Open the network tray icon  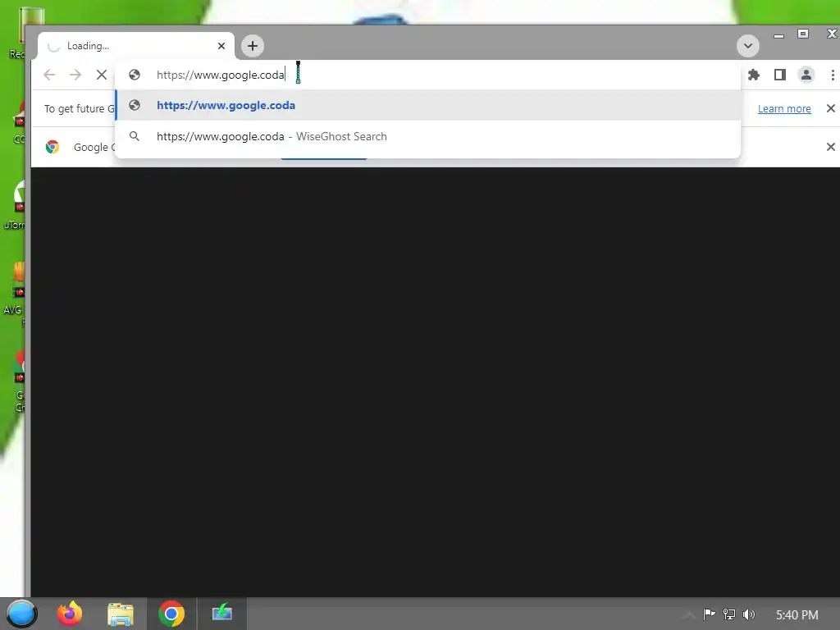tap(729, 614)
